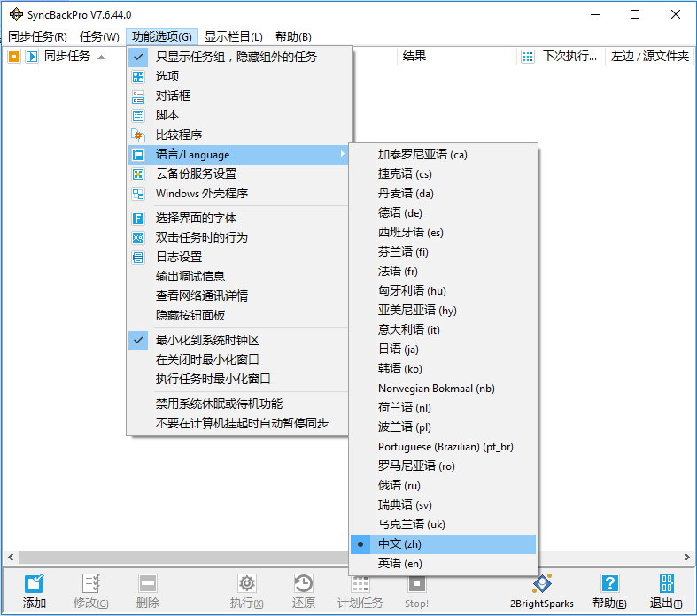Click the 下次执行 column header
The image size is (697, 616).
point(568,56)
